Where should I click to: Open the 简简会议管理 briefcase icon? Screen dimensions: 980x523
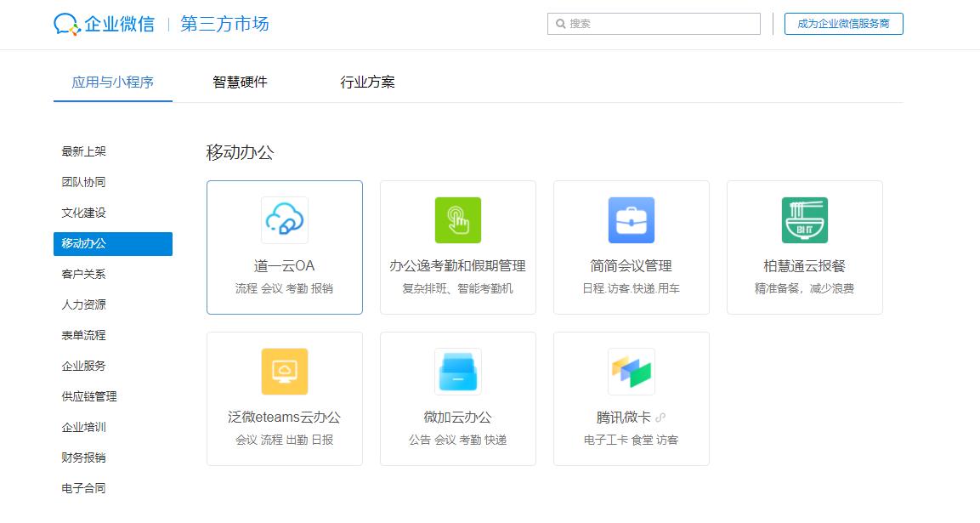(x=631, y=219)
